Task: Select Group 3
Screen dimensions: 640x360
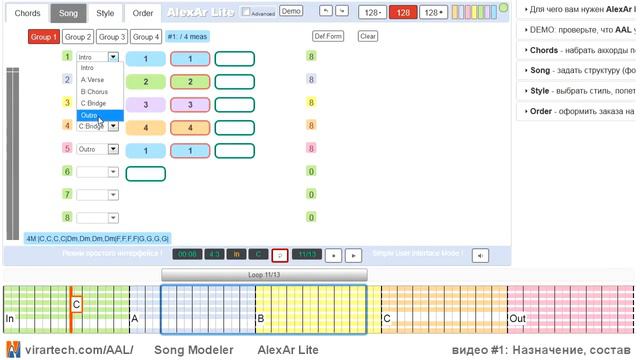Action: 112,37
